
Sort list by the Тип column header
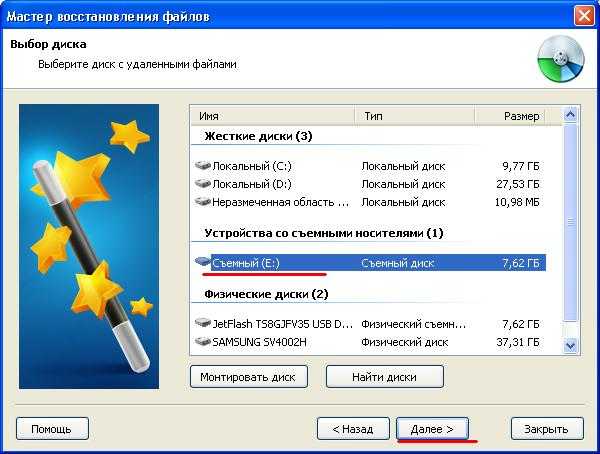(415, 116)
